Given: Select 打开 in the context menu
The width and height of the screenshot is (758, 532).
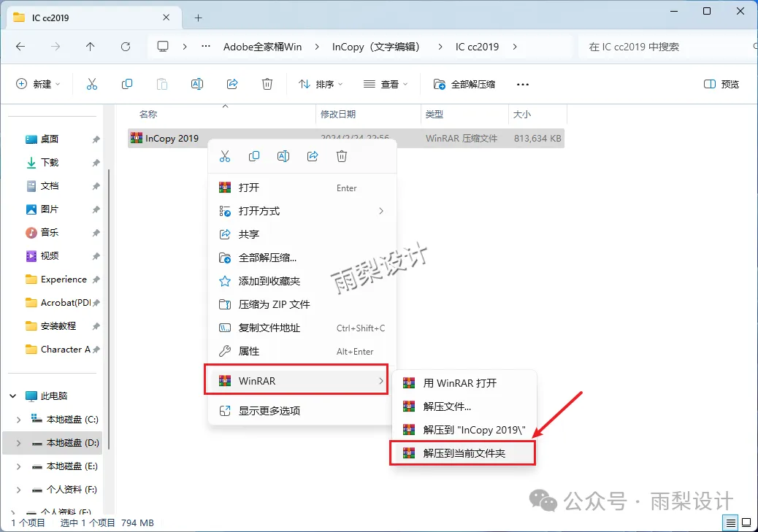Looking at the screenshot, I should 302,188.
